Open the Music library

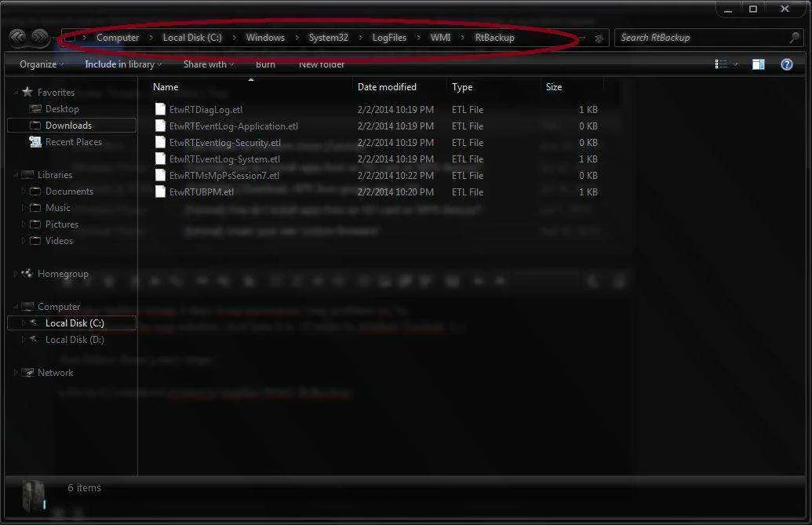58,208
